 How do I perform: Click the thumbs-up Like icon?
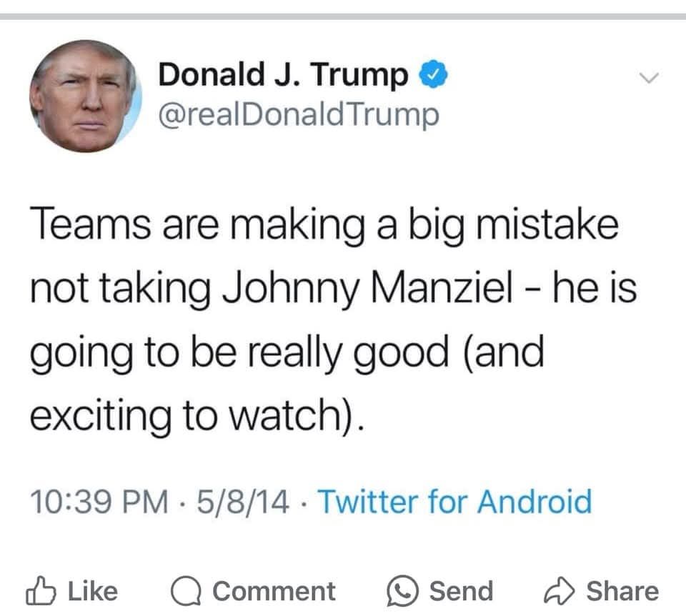(x=40, y=590)
